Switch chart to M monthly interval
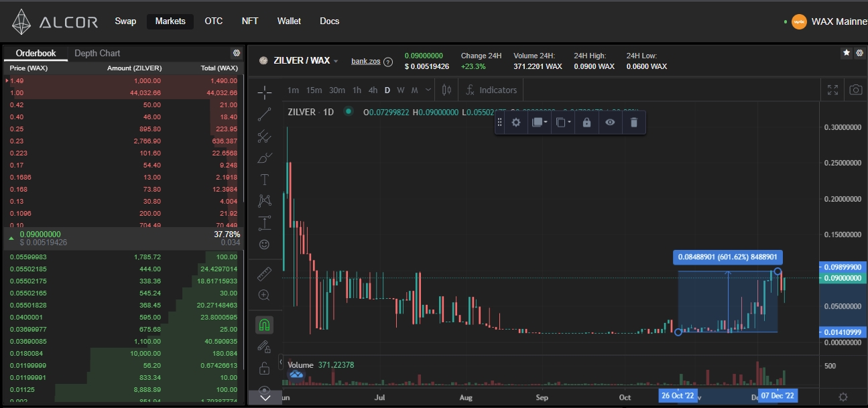Image resolution: width=868 pixels, height=408 pixels. pyautogui.click(x=415, y=90)
